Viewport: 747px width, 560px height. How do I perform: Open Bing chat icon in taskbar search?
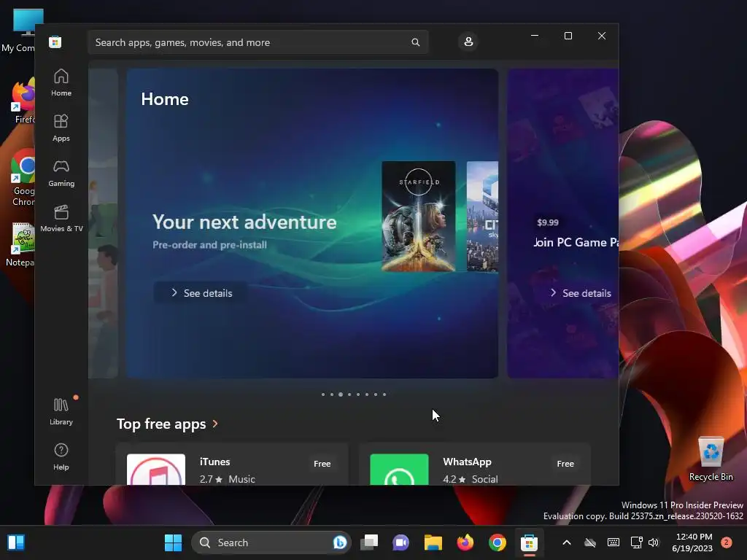340,542
